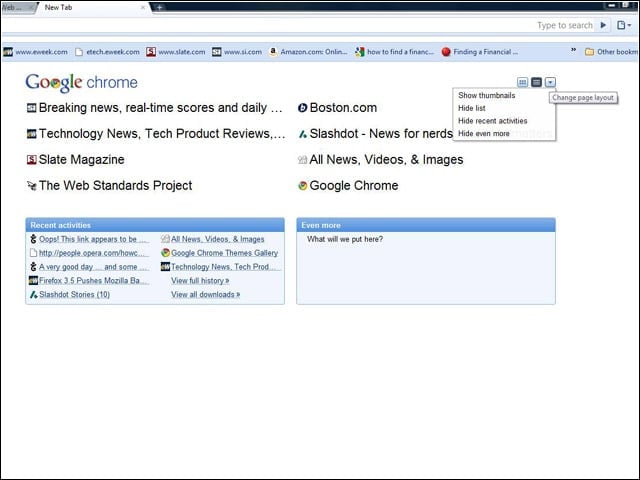The height and width of the screenshot is (480, 640).
Task: Open All News, Videos, & Images large link
Action: 386,160
